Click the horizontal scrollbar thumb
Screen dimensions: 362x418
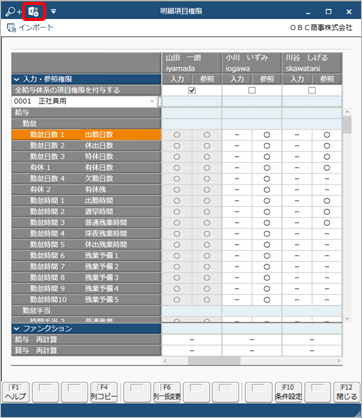click(214, 361)
